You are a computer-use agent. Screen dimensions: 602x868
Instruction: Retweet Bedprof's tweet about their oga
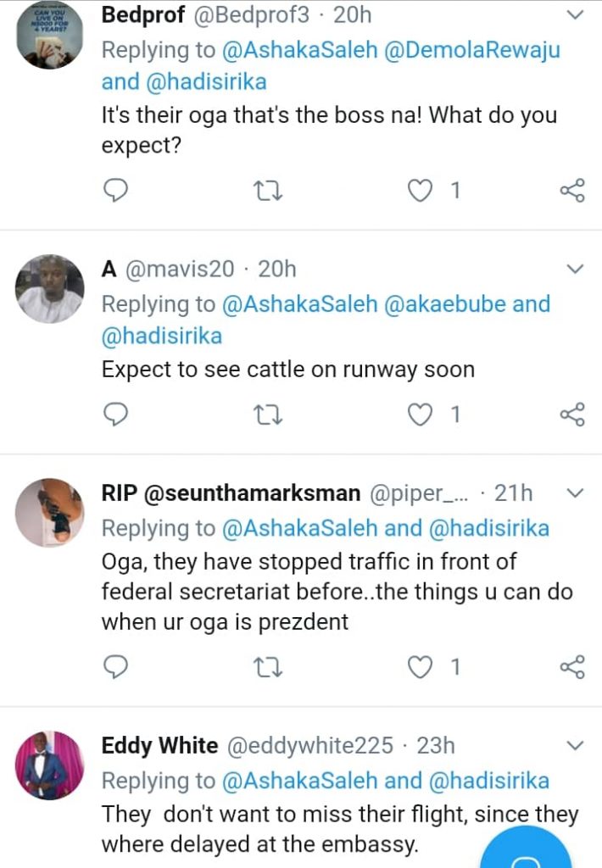[267, 190]
